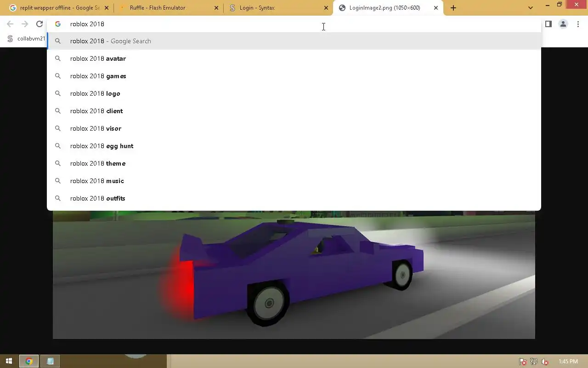Click search icon beside games suggestion
This screenshot has height=368, width=588.
pyautogui.click(x=58, y=76)
